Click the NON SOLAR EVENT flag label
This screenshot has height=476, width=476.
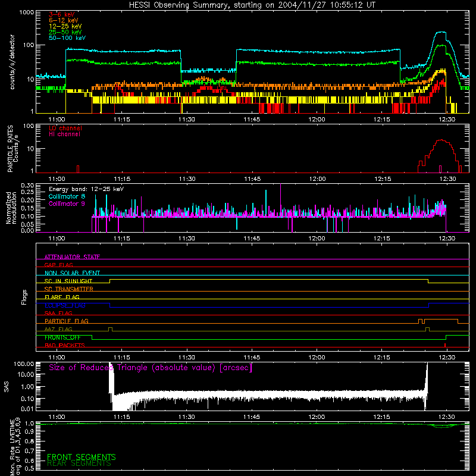click(72, 273)
